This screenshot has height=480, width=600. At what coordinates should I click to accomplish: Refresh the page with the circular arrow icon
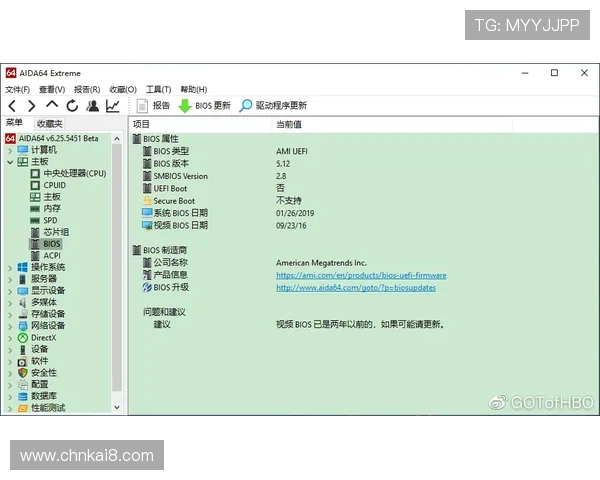coord(72,106)
